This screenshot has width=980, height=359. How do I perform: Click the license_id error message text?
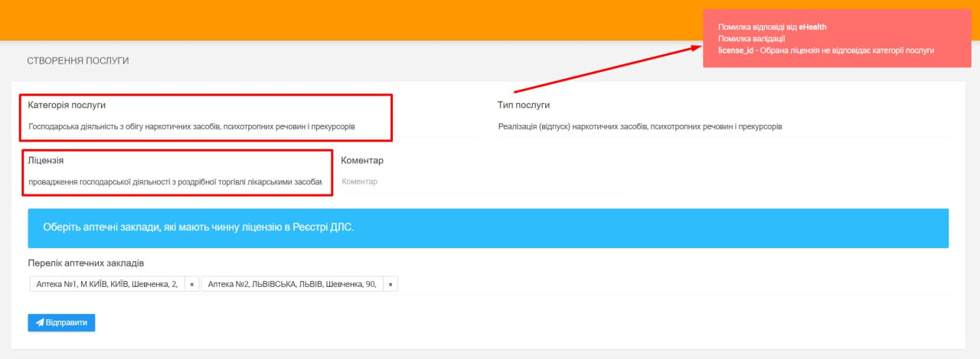coord(825,51)
